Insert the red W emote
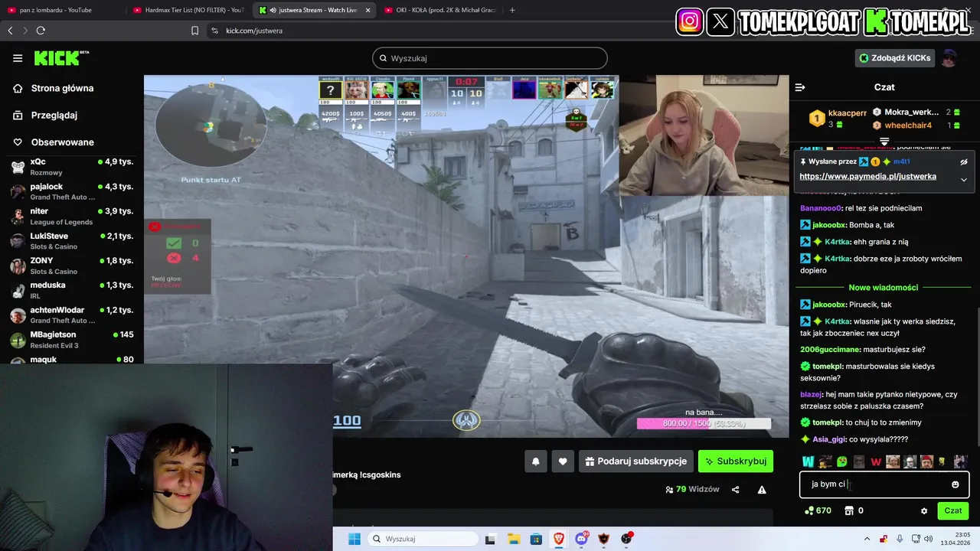 pos(876,461)
